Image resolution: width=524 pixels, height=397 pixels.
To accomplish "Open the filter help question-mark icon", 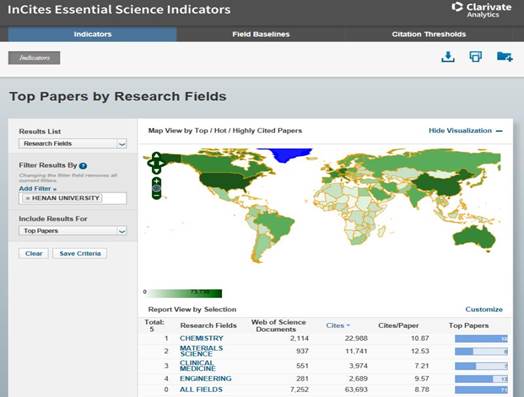I will pyautogui.click(x=83, y=165).
